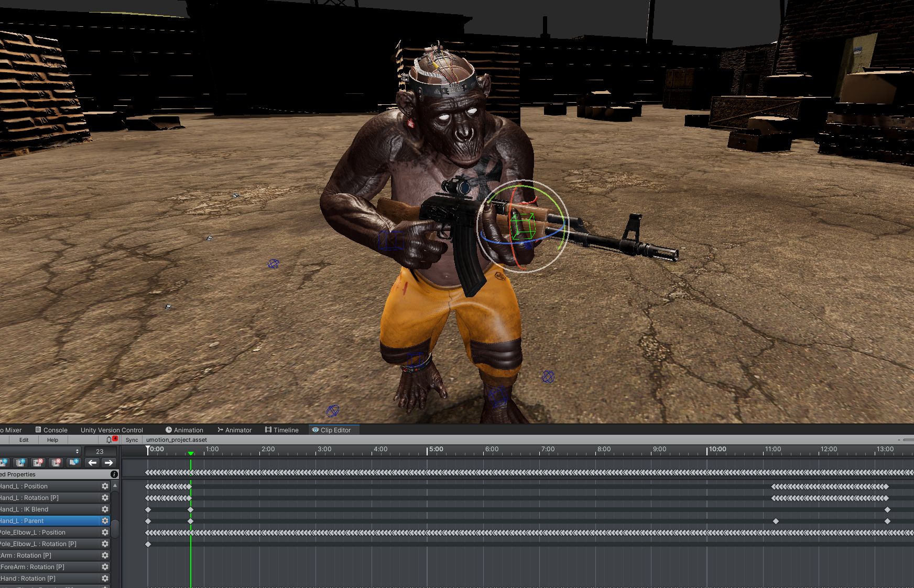Select the blue bone handle left of character
The image size is (914, 588).
point(274,264)
